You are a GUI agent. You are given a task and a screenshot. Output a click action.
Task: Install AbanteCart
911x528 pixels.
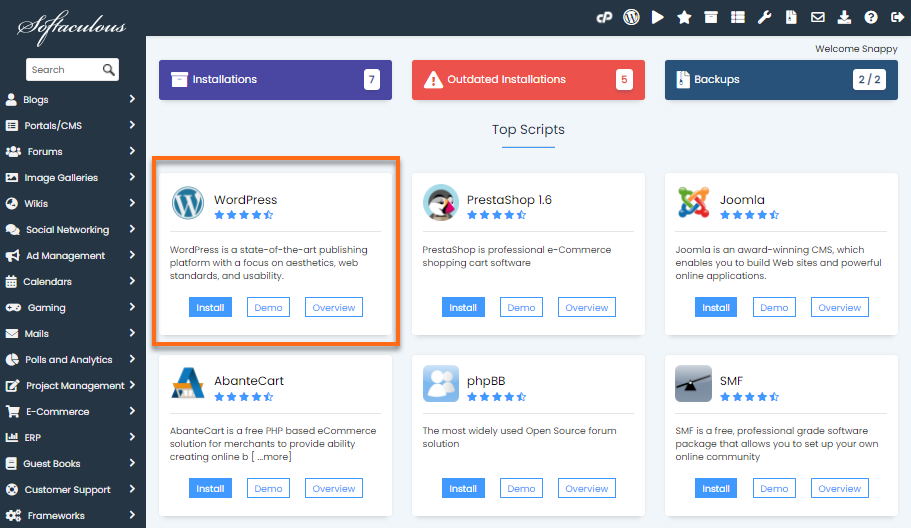[x=210, y=489]
